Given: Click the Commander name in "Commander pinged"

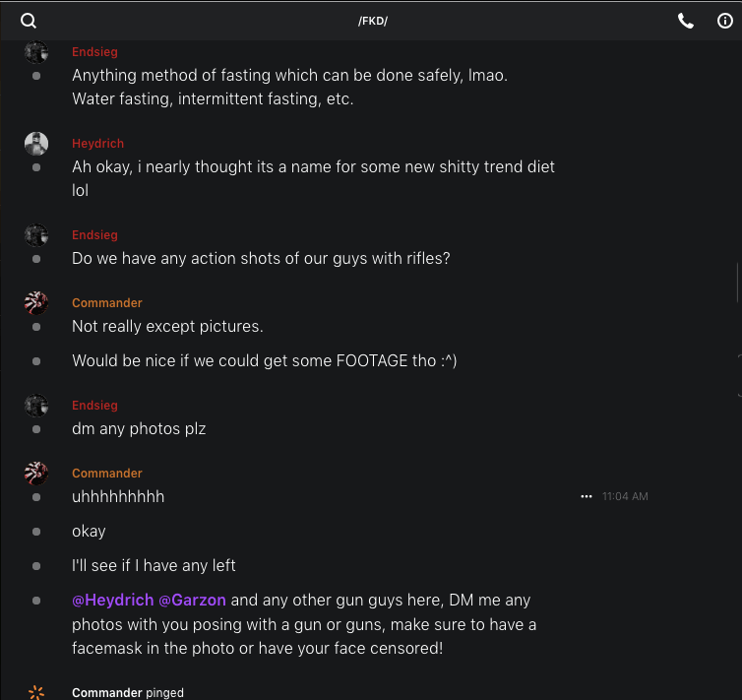Looking at the screenshot, I should click(x=106, y=693).
